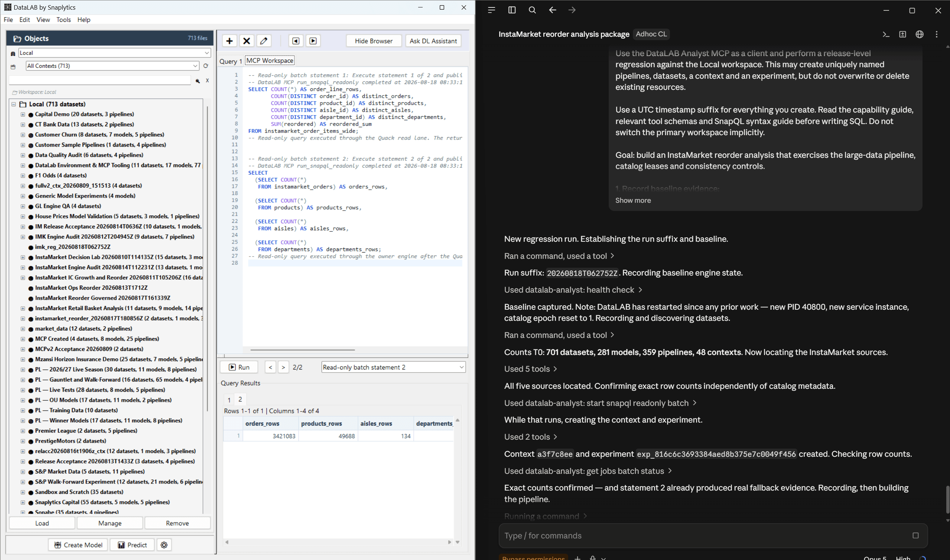Screen dimensions: 950x560
Task: Click the Remove button
Action: click(x=177, y=523)
